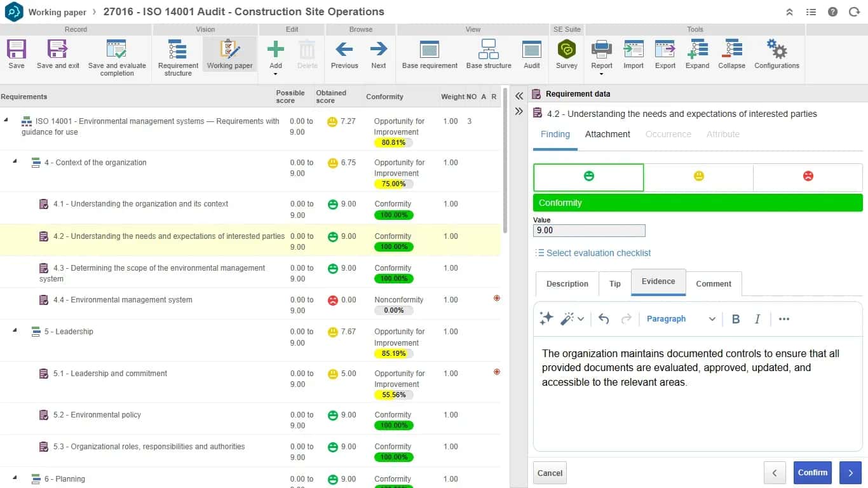Open the Add dropdown in toolbar
This screenshot has width=868, height=488.
[276, 74]
